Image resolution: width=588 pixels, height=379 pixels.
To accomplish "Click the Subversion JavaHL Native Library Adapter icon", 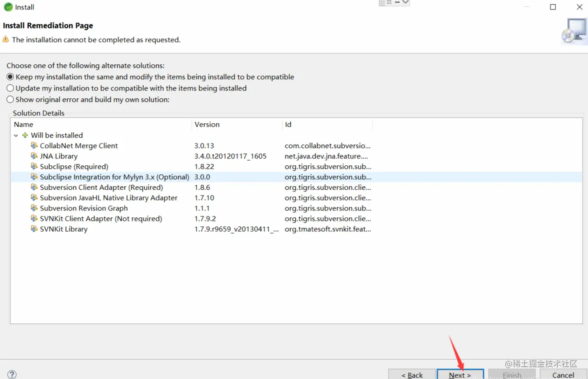I will coord(34,197).
